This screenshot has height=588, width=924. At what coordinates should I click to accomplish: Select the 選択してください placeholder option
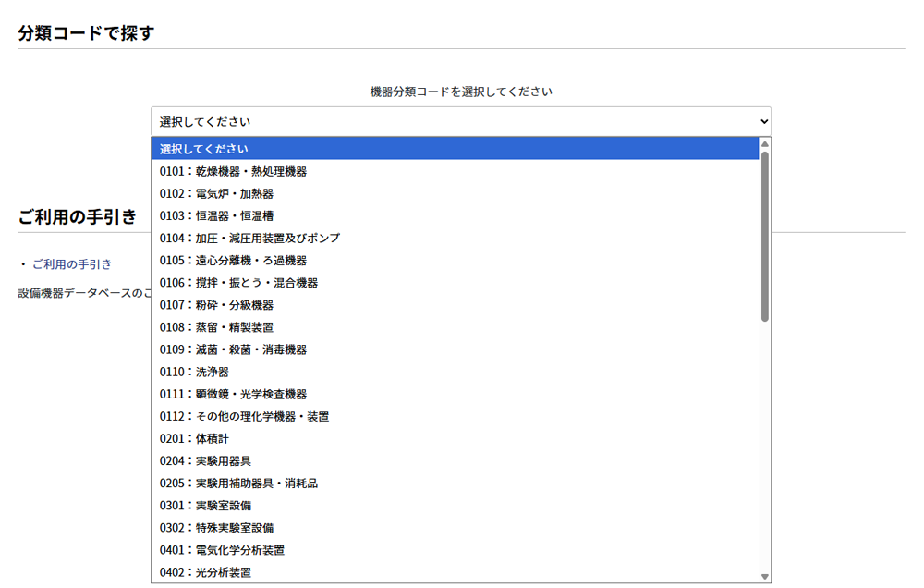[455, 149]
